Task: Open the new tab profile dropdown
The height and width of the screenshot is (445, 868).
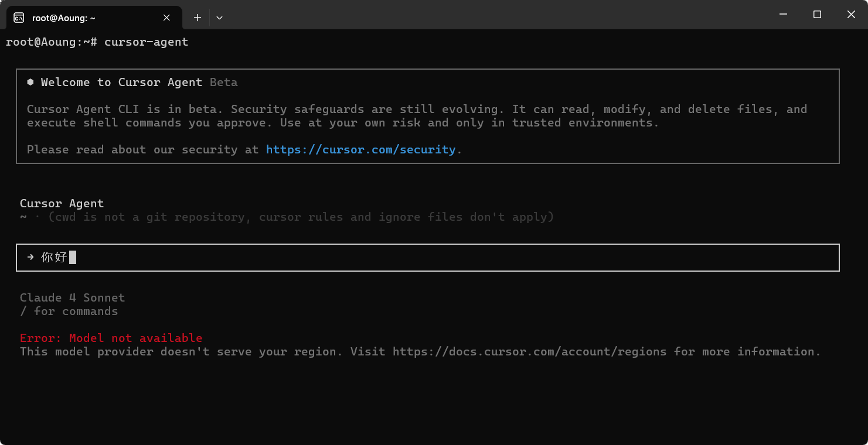Action: (219, 18)
